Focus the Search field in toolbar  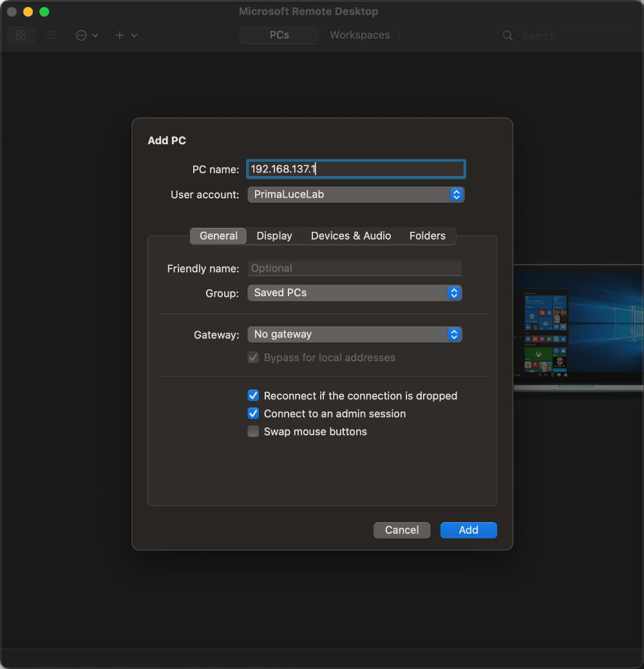(x=565, y=35)
